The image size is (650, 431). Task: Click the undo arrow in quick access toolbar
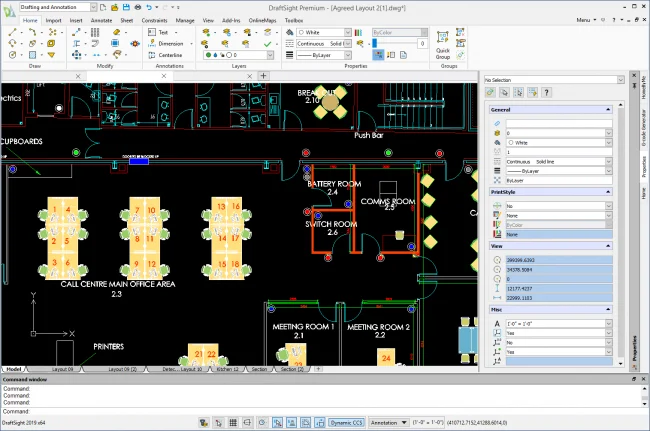149,7
